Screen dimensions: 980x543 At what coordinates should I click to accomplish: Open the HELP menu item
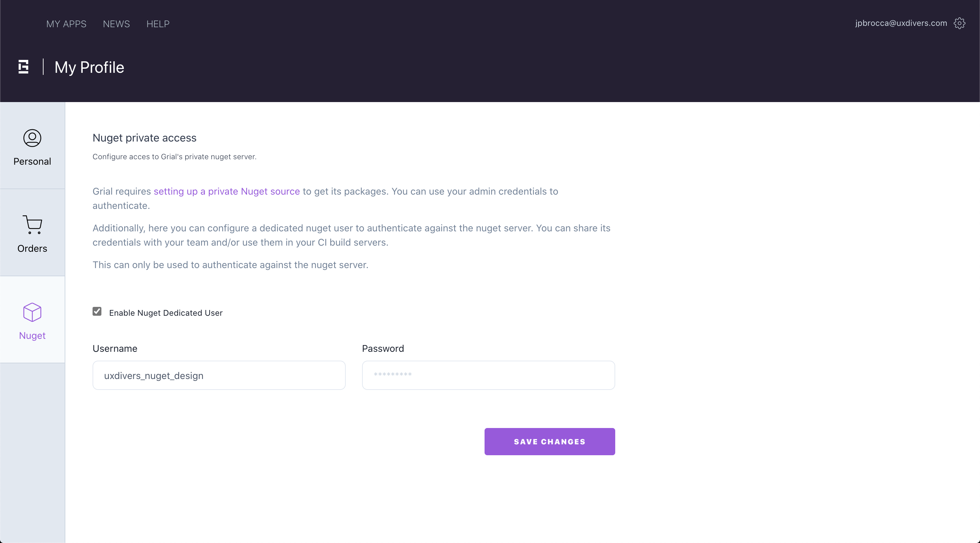tap(158, 24)
